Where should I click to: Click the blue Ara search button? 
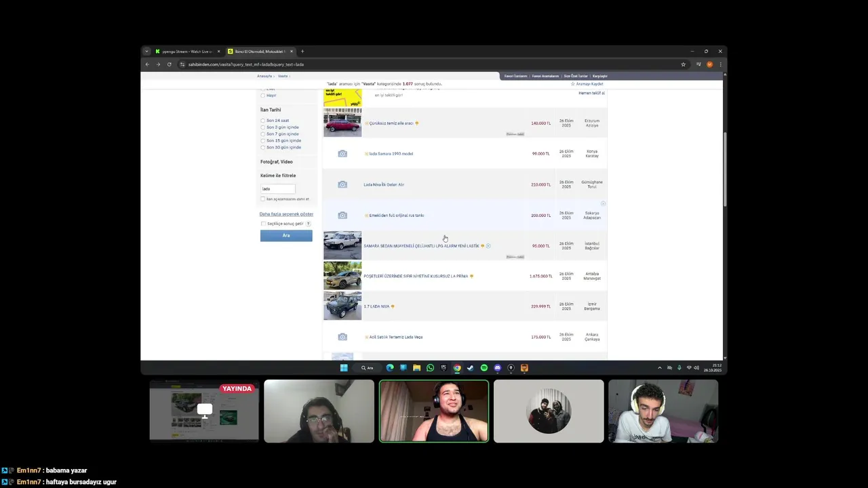point(286,236)
